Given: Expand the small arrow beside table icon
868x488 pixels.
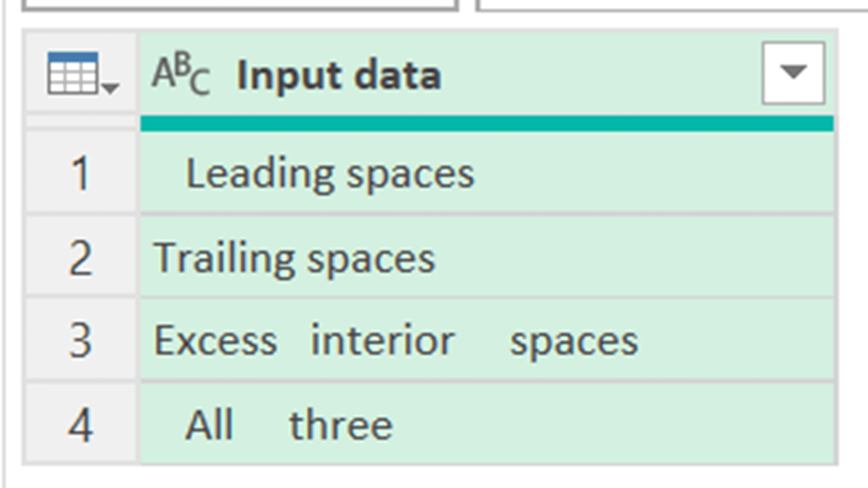Looking at the screenshot, I should pyautogui.click(x=111, y=87).
